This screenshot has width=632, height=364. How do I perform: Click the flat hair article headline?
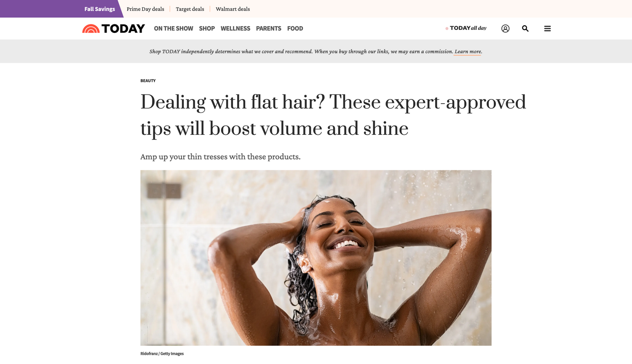pos(333,115)
